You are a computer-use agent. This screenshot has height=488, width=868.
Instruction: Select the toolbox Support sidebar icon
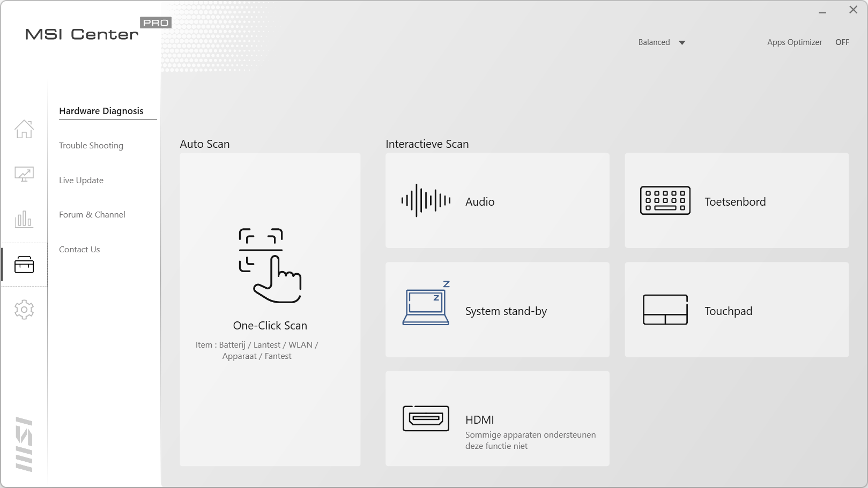coord(24,264)
